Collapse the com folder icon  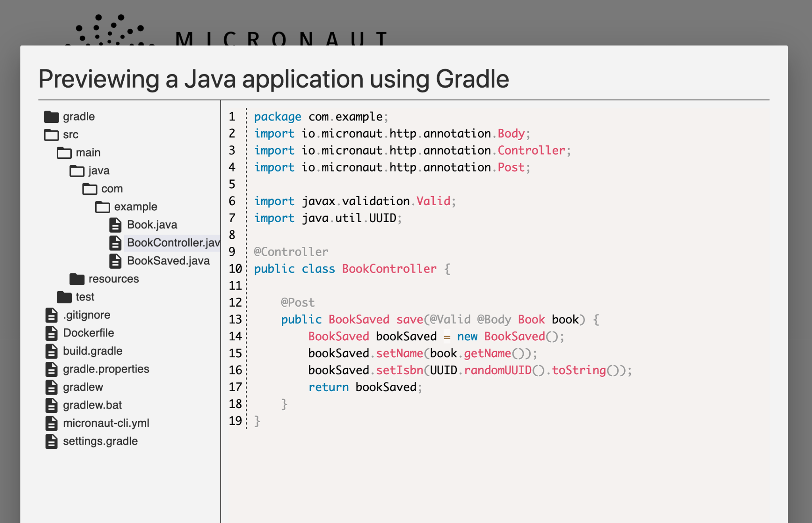tap(90, 189)
